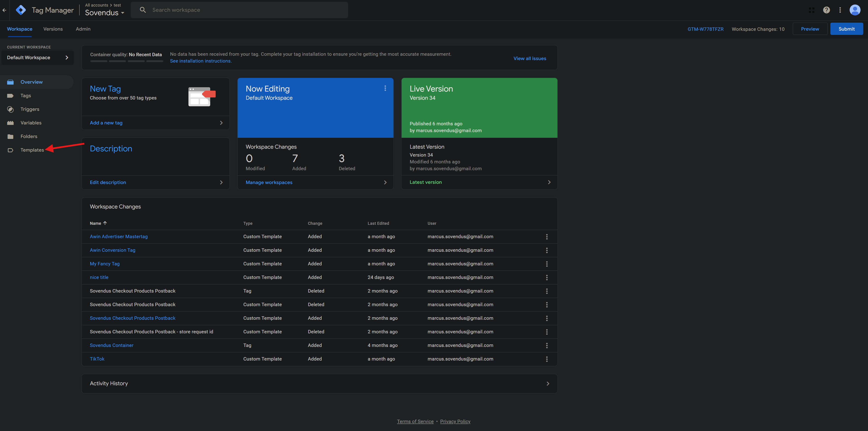
Task: Click the Tag Manager logo icon
Action: (21, 10)
